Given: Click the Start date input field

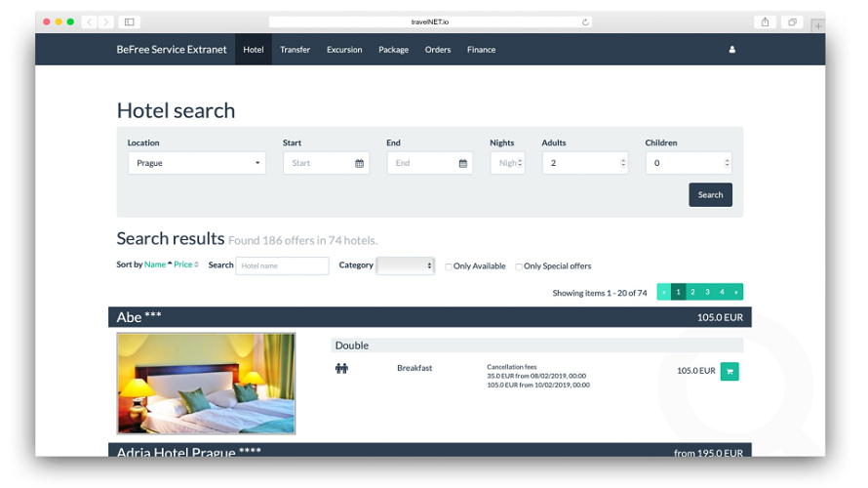Looking at the screenshot, I should pyautogui.click(x=326, y=163).
